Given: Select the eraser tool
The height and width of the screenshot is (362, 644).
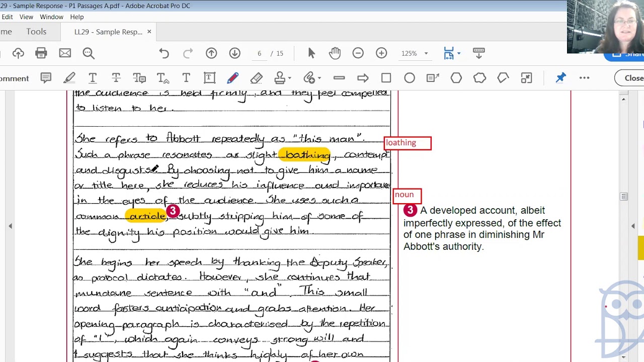Looking at the screenshot, I should [x=257, y=78].
